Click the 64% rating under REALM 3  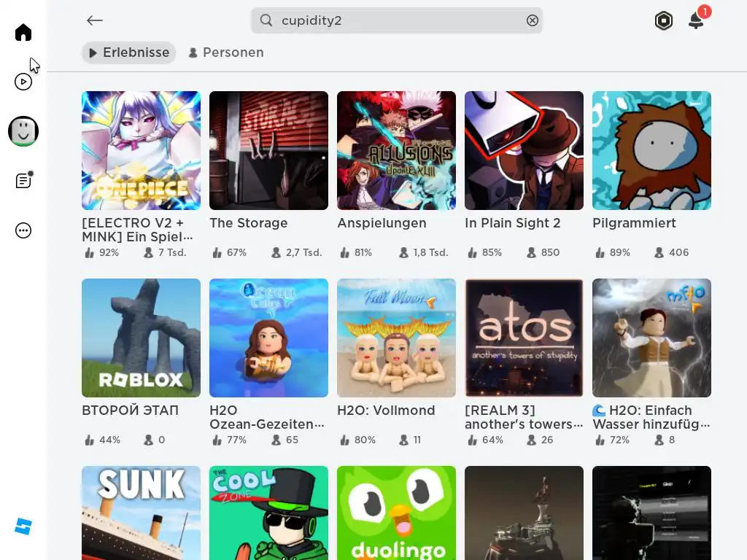coord(485,440)
